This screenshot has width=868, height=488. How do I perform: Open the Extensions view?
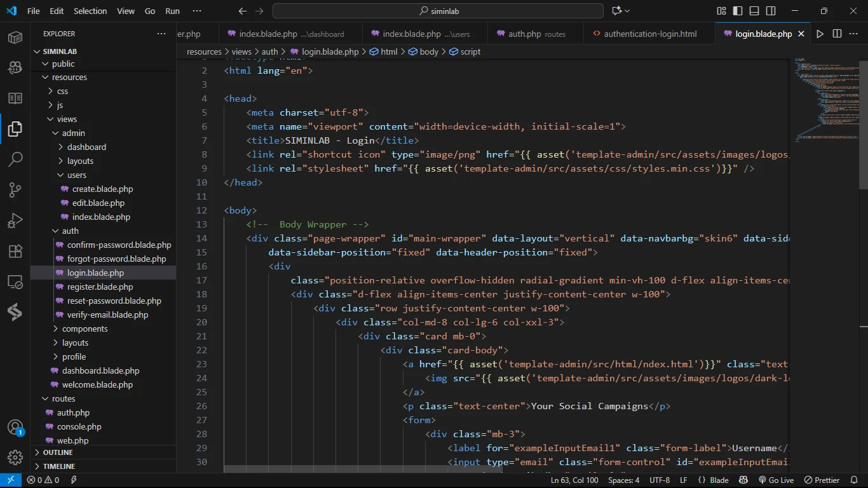(x=15, y=251)
